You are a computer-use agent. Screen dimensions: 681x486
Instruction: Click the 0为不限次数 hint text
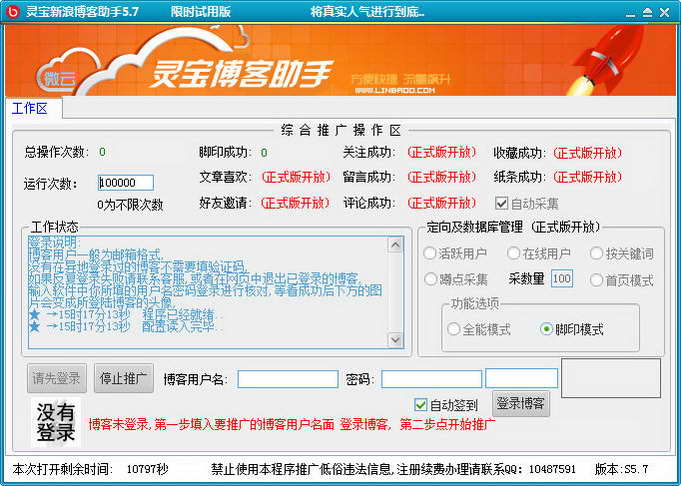(x=130, y=205)
